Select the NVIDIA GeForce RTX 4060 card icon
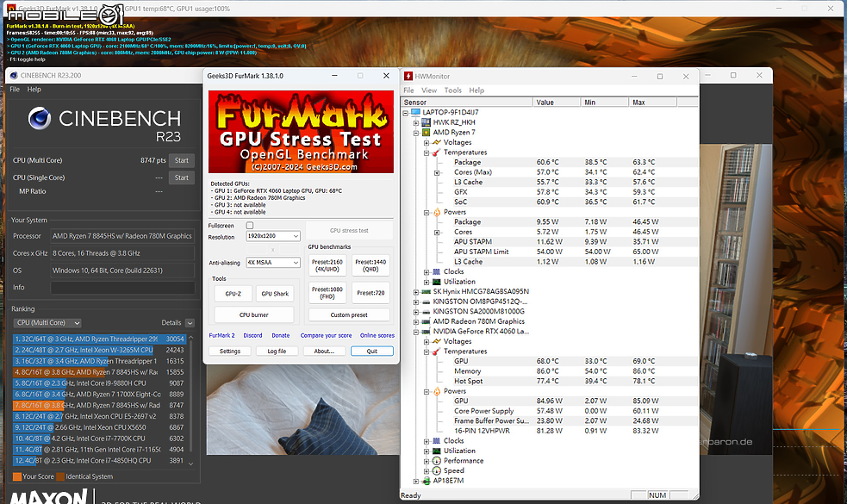 pos(426,332)
